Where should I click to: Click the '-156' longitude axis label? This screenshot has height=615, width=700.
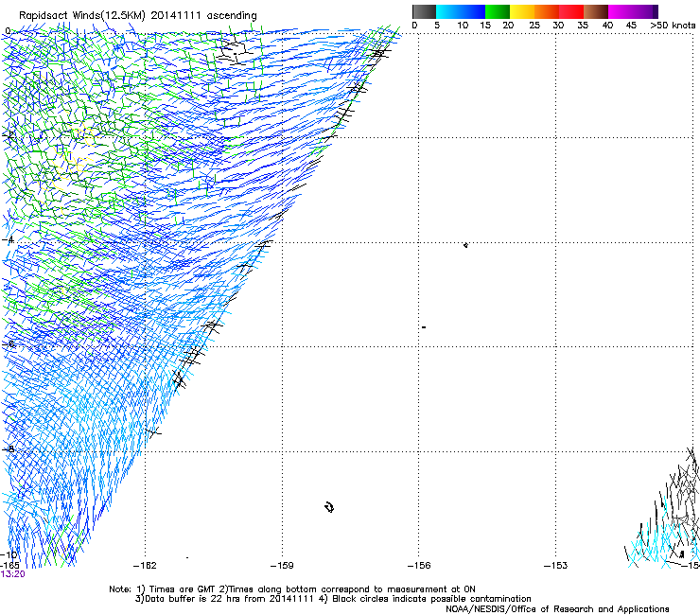click(x=419, y=566)
